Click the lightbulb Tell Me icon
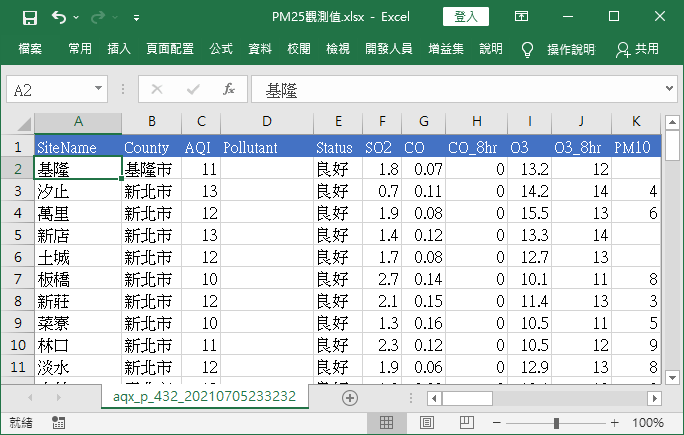The width and height of the screenshot is (684, 435). [527, 49]
